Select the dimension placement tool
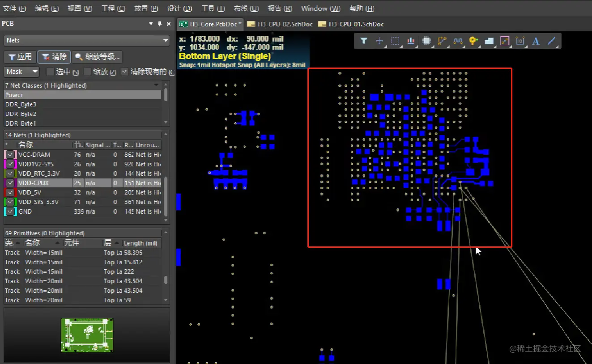The width and height of the screenshot is (592, 364). coord(520,41)
